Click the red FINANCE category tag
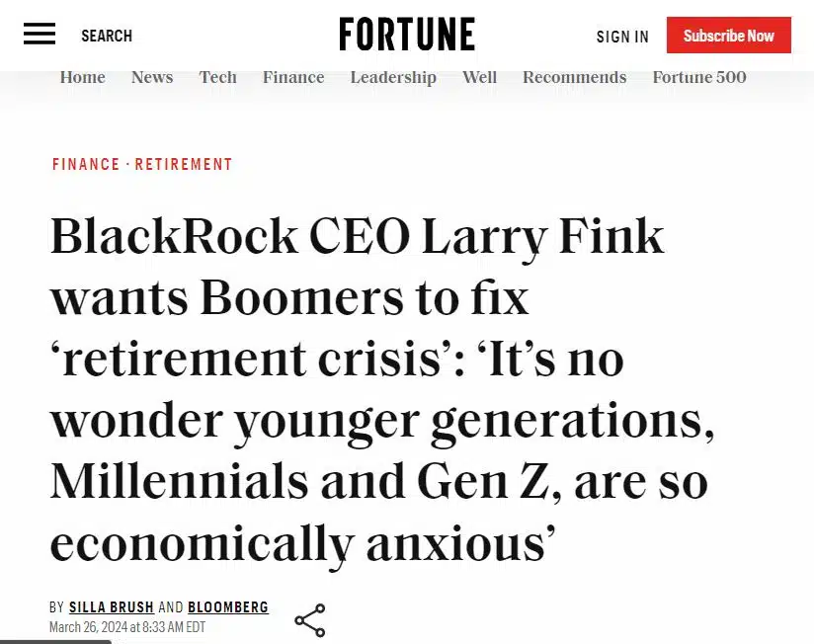 [86, 165]
